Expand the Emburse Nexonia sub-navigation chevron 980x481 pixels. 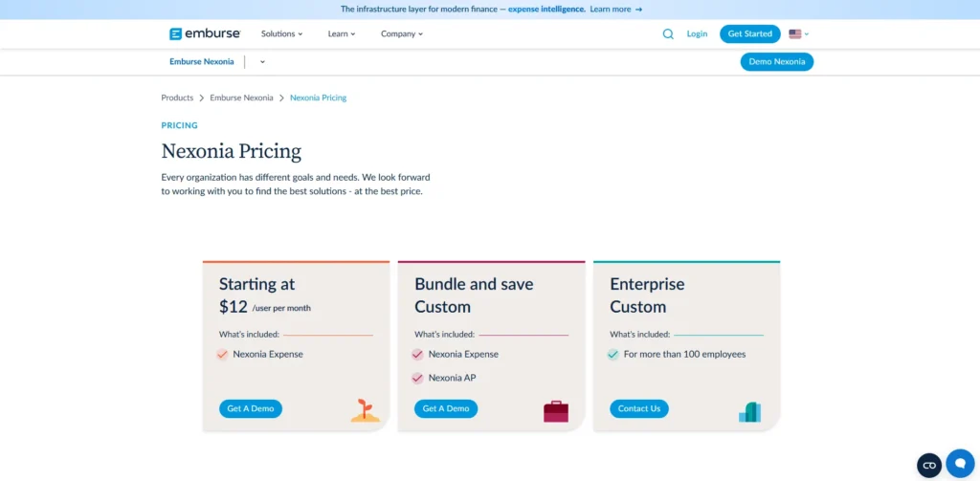262,62
